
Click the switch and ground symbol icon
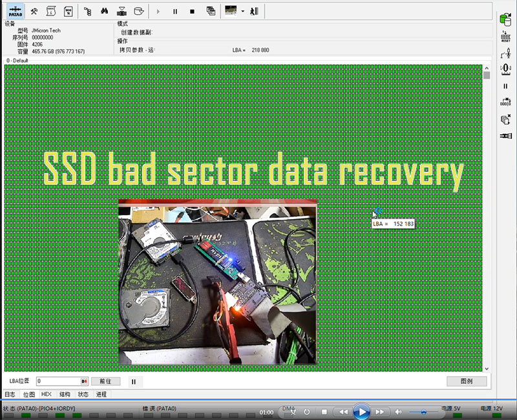pyautogui.click(x=506, y=53)
